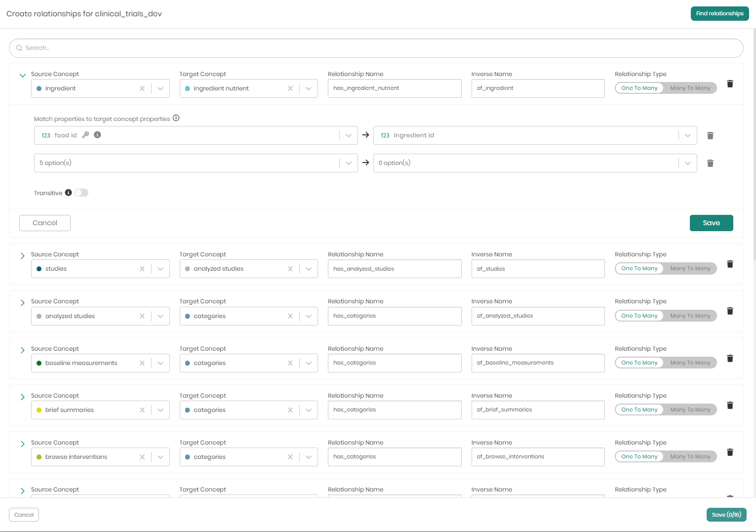Cancel the ingredient relationship edits
756x532 pixels.
coord(45,223)
